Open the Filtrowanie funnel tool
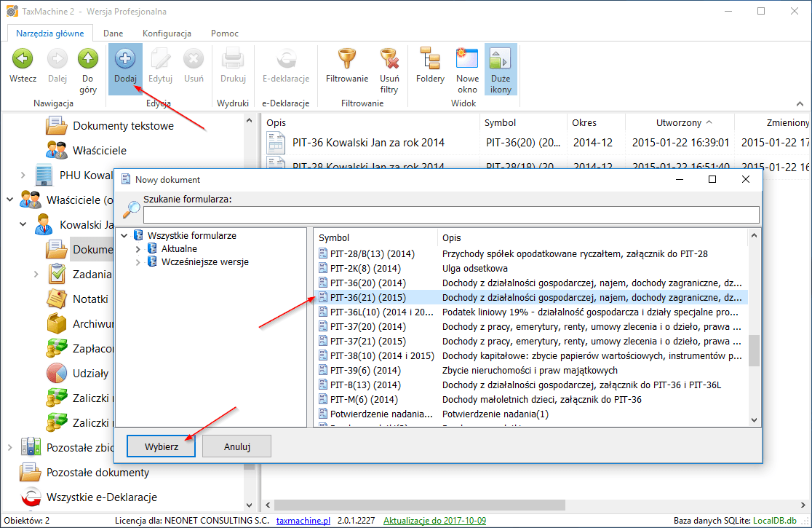This screenshot has height=528, width=812. coord(346,60)
